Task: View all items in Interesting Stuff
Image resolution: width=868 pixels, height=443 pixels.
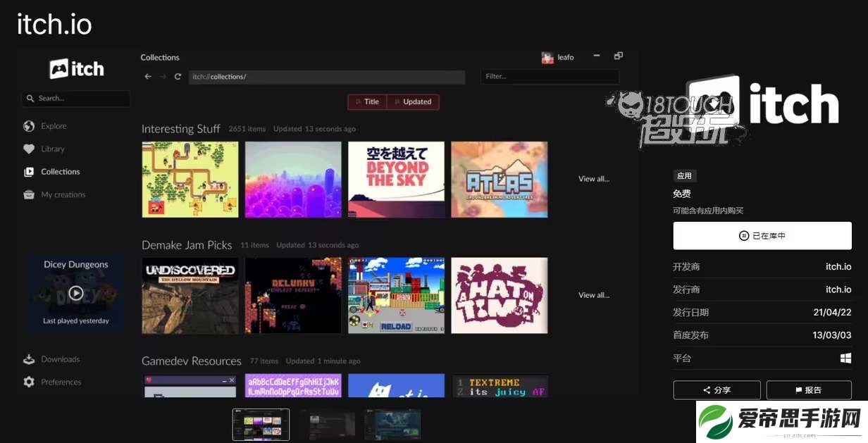Action: (x=594, y=179)
